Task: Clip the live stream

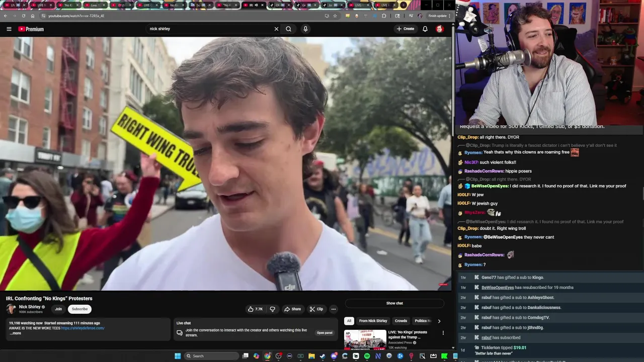Action: point(316,309)
